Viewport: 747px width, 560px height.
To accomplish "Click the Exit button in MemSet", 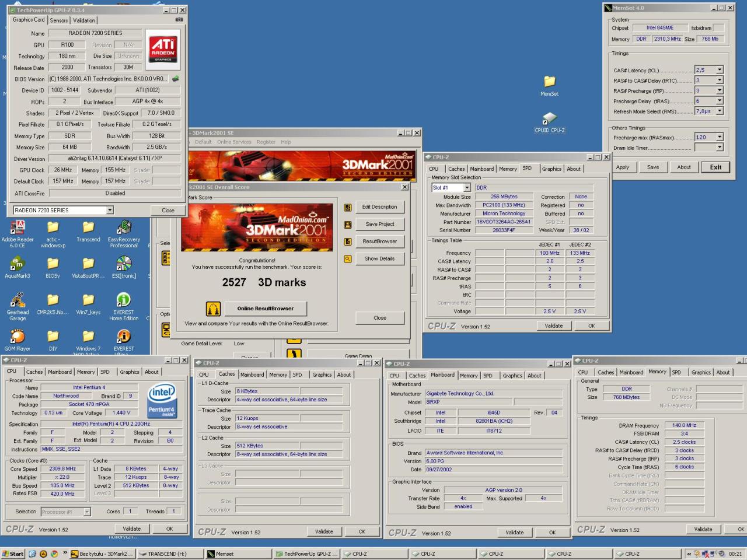I will [x=716, y=167].
